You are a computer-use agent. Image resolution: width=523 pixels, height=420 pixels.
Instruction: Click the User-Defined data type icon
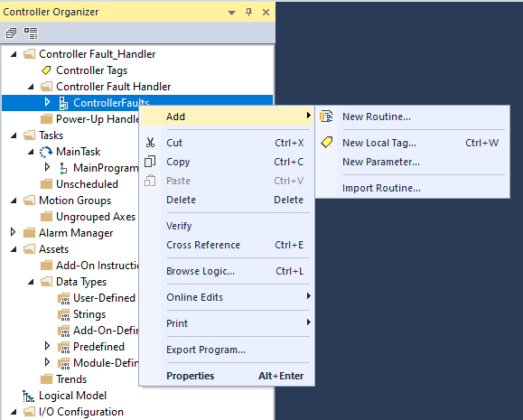[63, 298]
